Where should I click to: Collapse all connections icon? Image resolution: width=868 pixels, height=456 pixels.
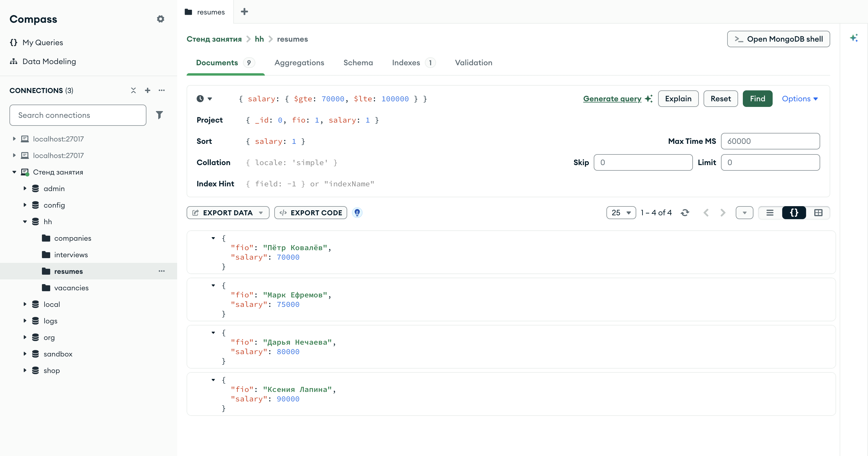133,90
